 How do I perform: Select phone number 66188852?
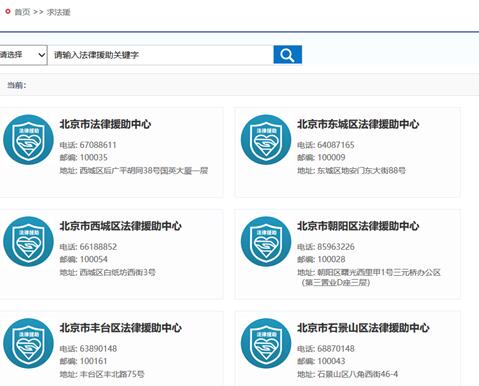[x=98, y=247]
